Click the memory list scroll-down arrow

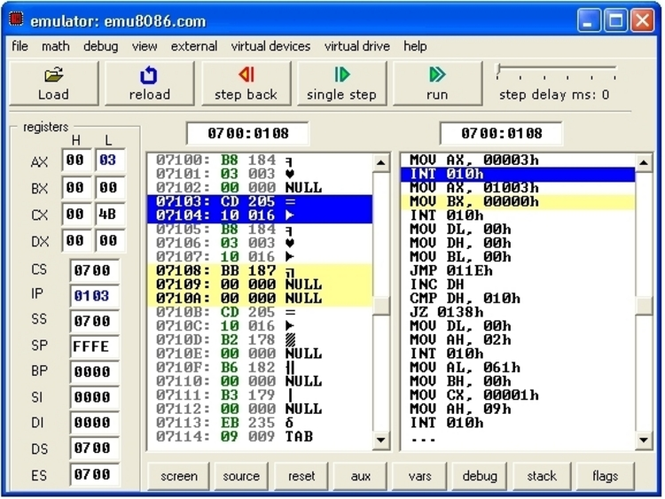[x=381, y=440]
